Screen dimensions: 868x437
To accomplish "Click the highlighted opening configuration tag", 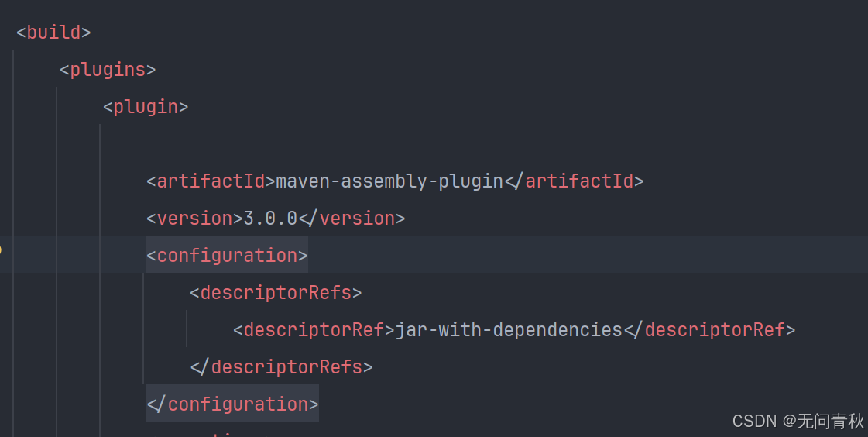I will click(227, 256).
